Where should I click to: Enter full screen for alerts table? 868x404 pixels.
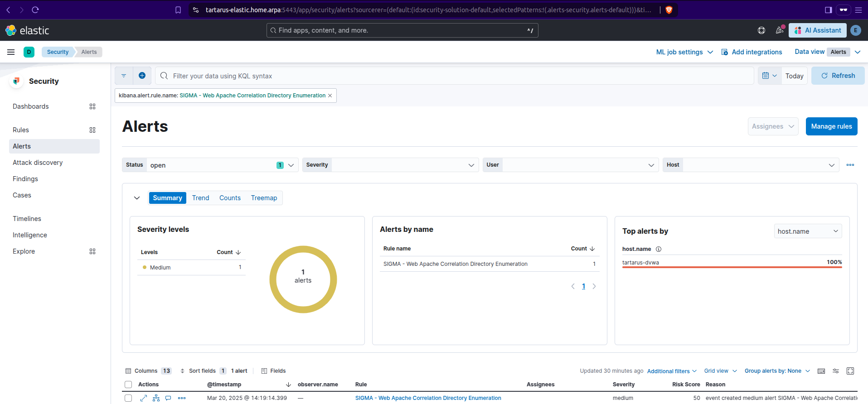[x=850, y=371]
